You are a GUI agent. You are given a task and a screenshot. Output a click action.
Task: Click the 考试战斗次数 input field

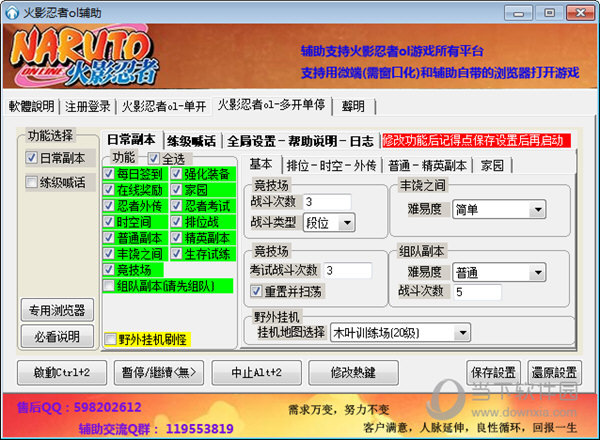pos(348,271)
